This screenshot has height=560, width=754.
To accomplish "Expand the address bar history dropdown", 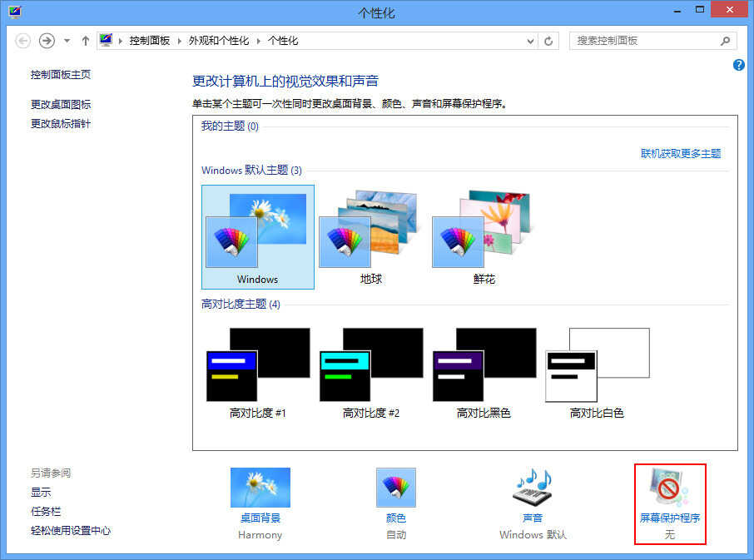I will (x=532, y=41).
